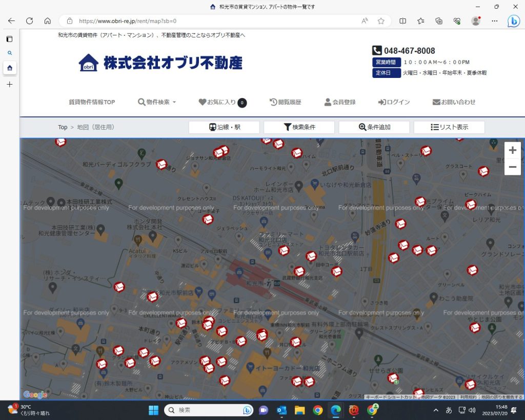Zoom out on the map with minus

click(512, 167)
